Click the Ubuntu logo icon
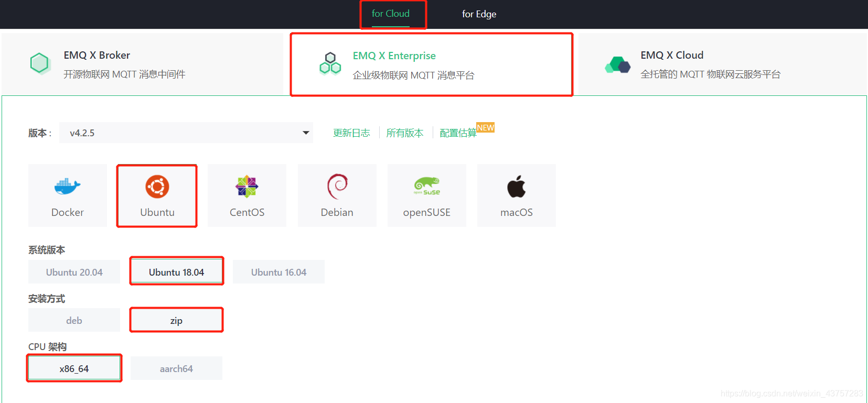The width and height of the screenshot is (868, 403). coord(157,187)
